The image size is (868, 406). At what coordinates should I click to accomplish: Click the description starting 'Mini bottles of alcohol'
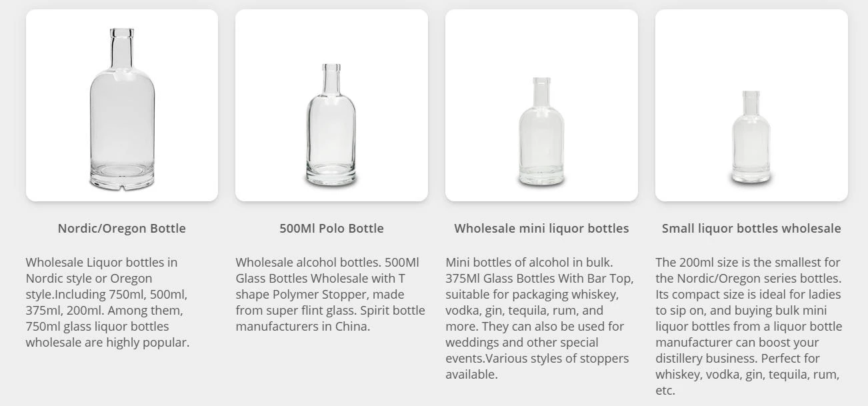[x=539, y=318]
